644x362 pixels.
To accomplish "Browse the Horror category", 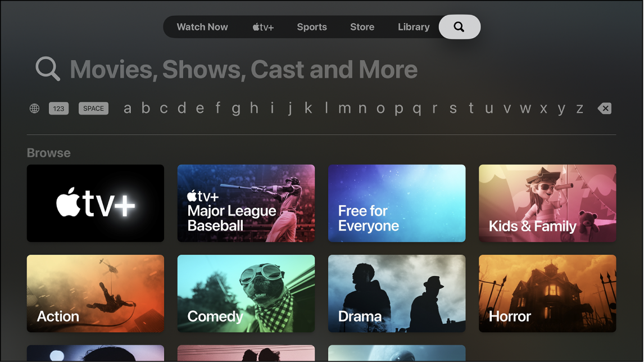I will coord(547,293).
